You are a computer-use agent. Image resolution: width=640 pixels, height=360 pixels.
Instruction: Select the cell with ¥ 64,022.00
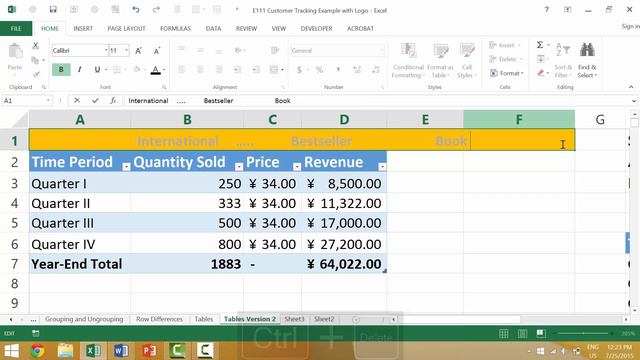(x=344, y=264)
